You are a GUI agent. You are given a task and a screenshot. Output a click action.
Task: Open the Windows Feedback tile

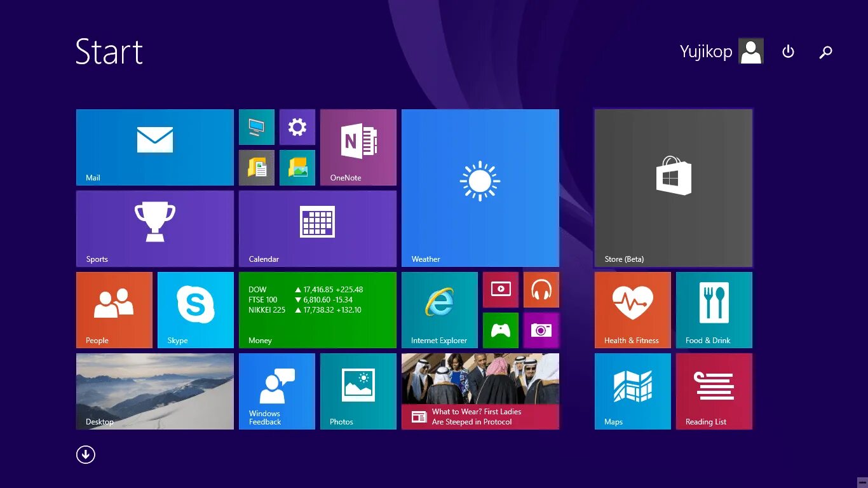point(277,391)
